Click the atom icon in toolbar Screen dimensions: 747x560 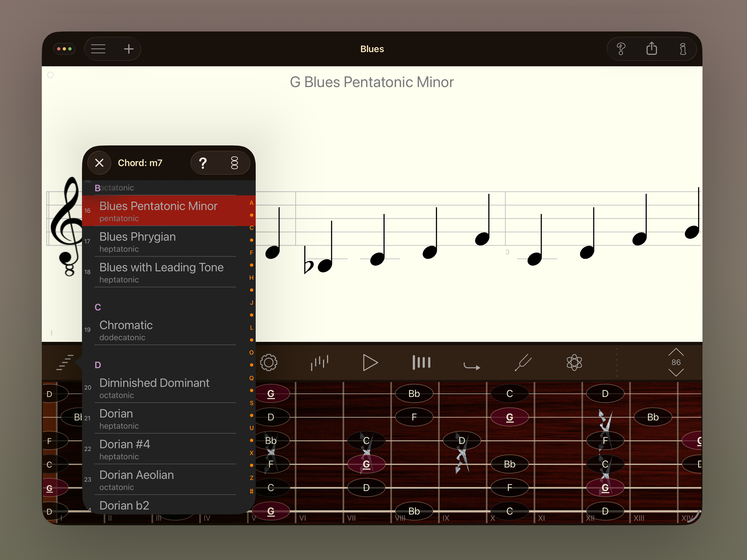click(x=574, y=363)
